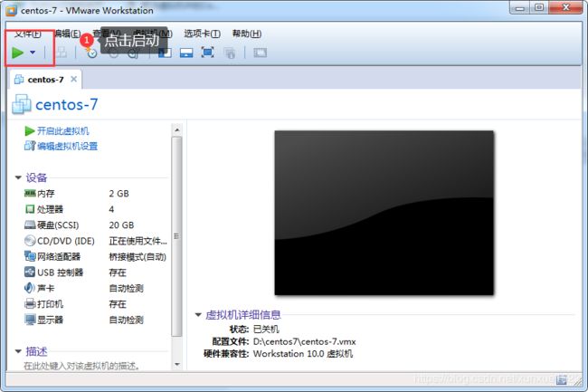Click the console view toolbar icon

260,53
